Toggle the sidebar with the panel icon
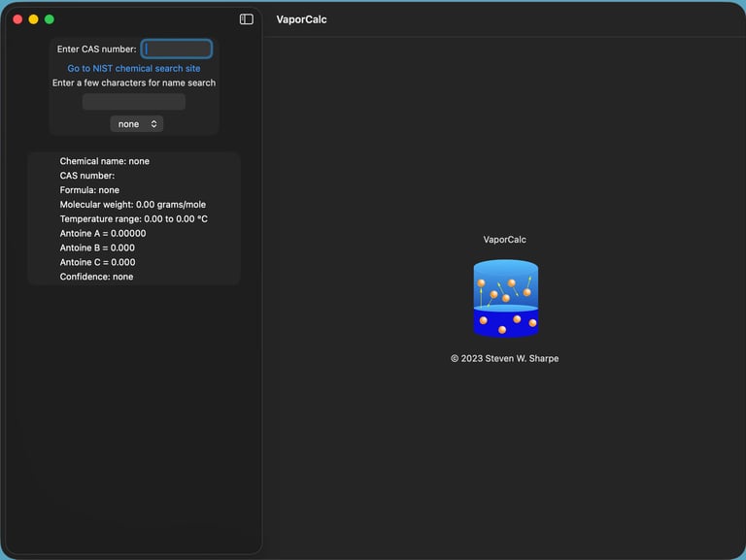The height and width of the screenshot is (560, 746). click(246, 19)
